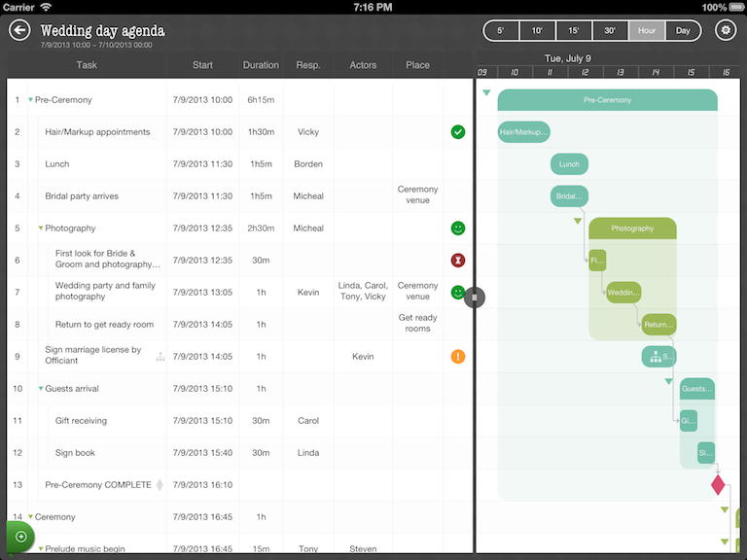Select the Bridal bar in Gantt chart
This screenshot has height=560, width=747.
(569, 196)
